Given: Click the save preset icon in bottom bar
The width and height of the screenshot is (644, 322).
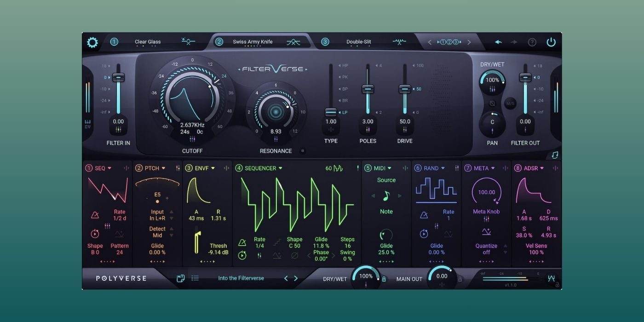Looking at the screenshot, I should [x=180, y=278].
